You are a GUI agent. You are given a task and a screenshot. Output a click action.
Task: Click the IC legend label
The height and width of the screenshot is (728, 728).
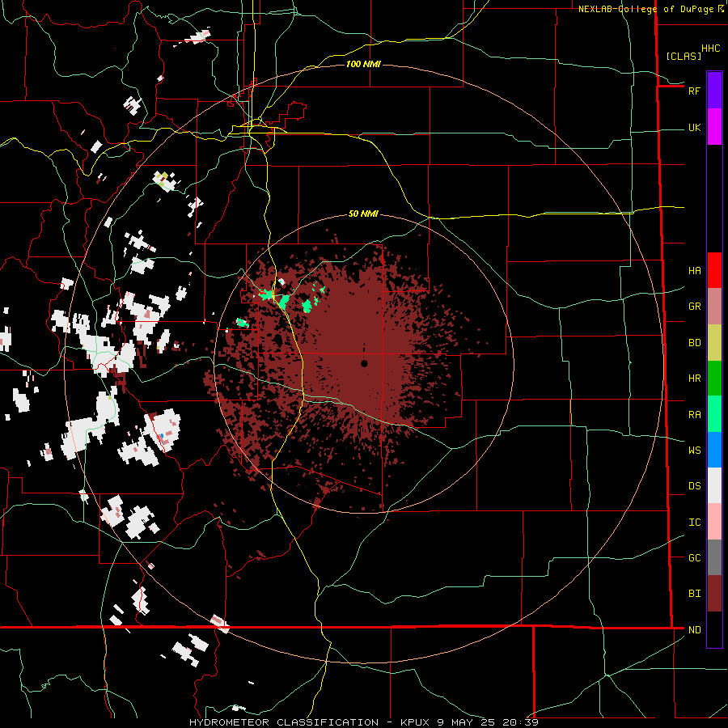(694, 523)
